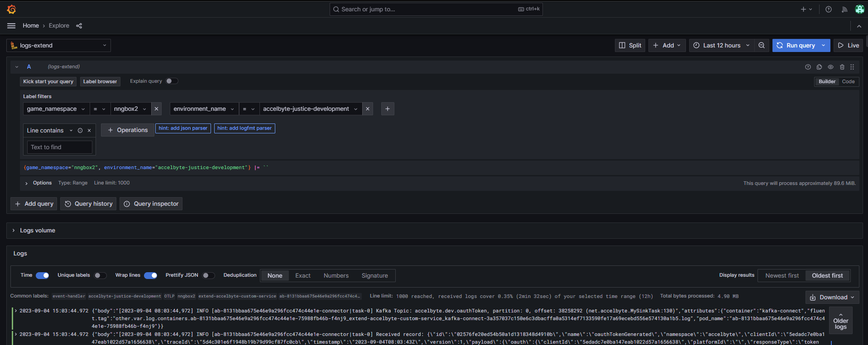
Task: Display results Oldest first
Action: pyautogui.click(x=827, y=275)
